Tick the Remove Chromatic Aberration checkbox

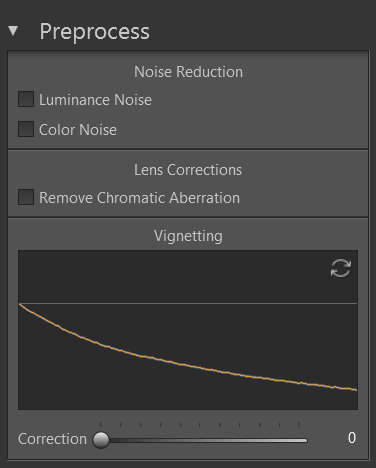[x=26, y=197]
